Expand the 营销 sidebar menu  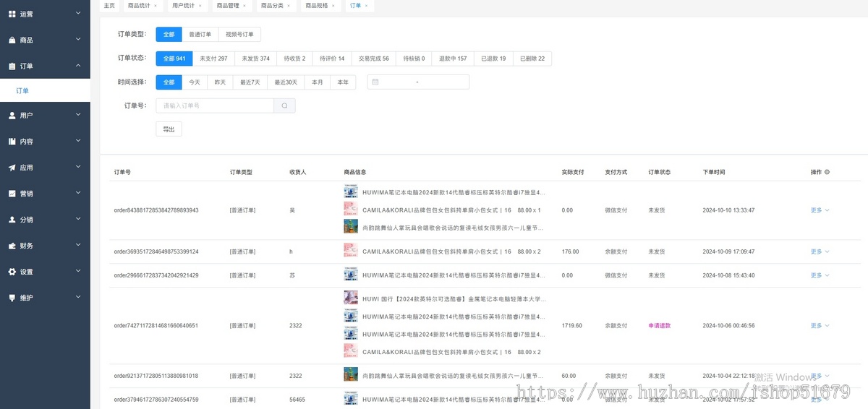pyautogui.click(x=45, y=194)
